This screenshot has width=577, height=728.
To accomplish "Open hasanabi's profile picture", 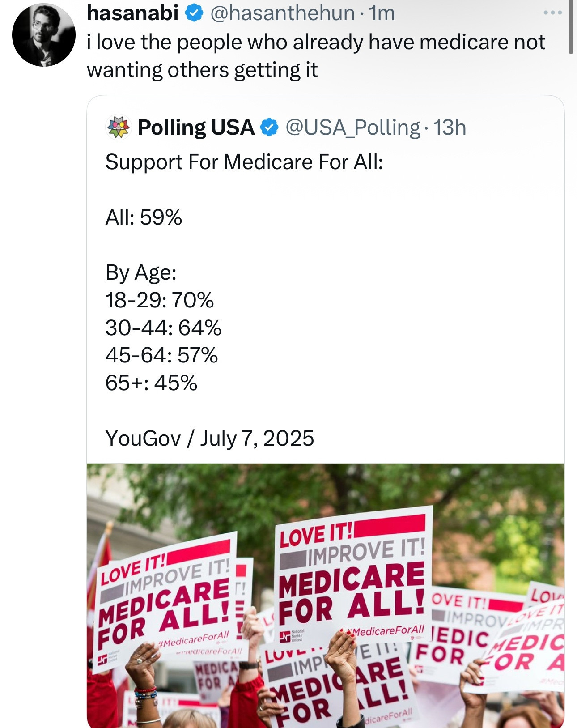I will 43,35.
